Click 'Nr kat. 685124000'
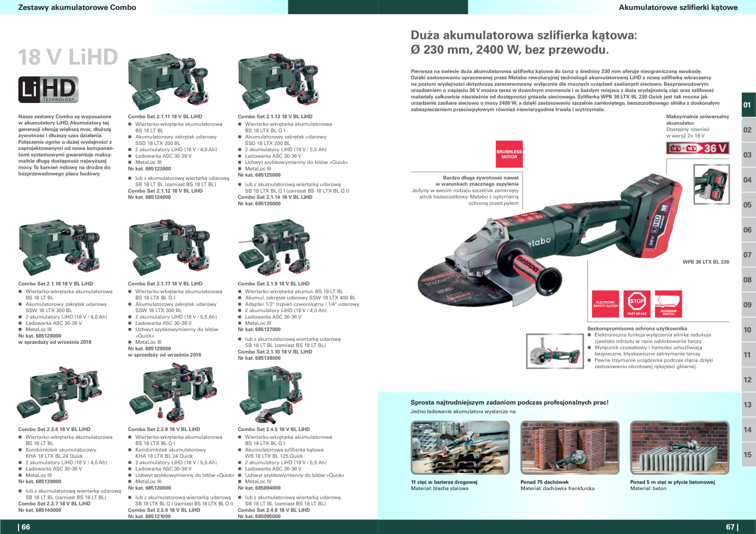The height and width of the screenshot is (534, 756). point(149,198)
